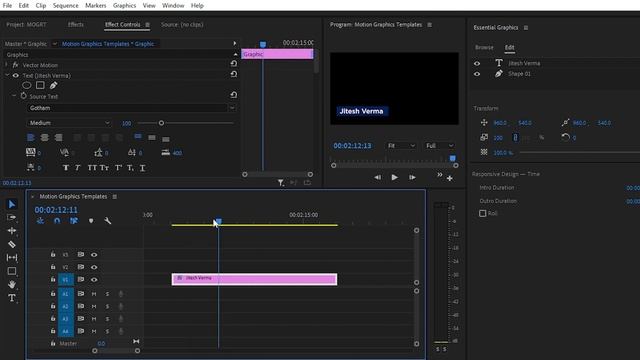Create ellipse mask under Text effect
This screenshot has width=640, height=360.
[27, 85]
